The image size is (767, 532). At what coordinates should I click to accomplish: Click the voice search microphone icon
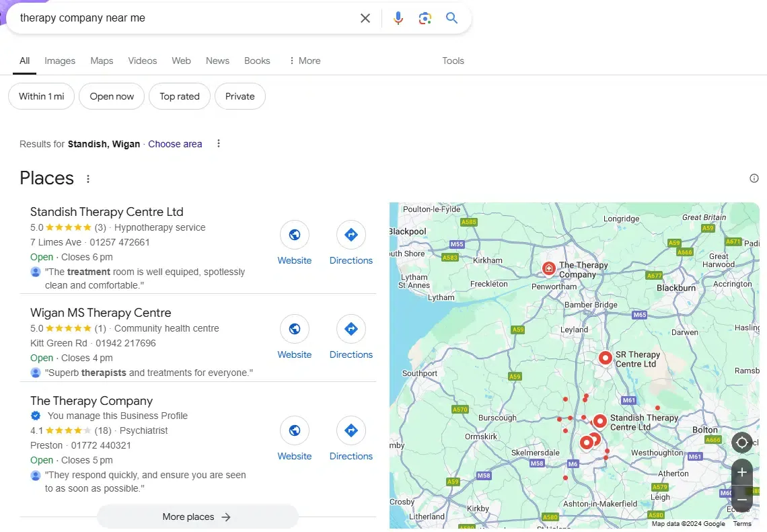click(398, 18)
